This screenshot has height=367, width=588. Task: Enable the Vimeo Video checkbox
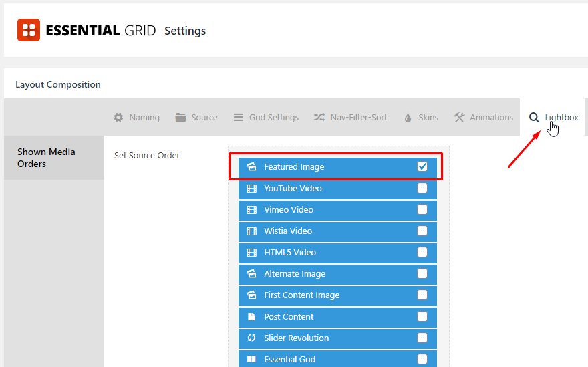pyautogui.click(x=422, y=209)
